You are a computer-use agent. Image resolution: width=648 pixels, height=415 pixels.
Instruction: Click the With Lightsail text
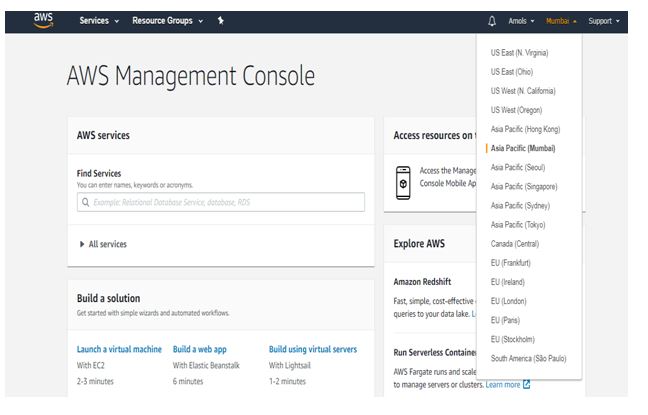tap(290, 365)
